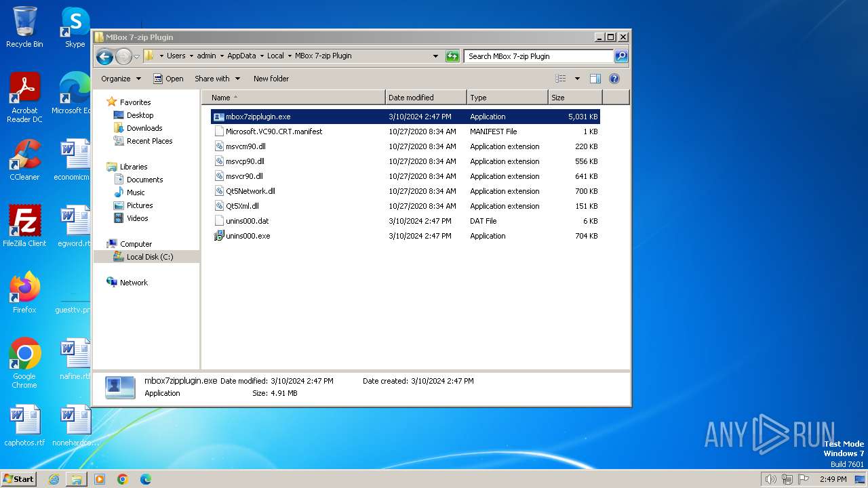Select the Qt5Network.dll file icon
This screenshot has height=488, width=868.
[219, 191]
